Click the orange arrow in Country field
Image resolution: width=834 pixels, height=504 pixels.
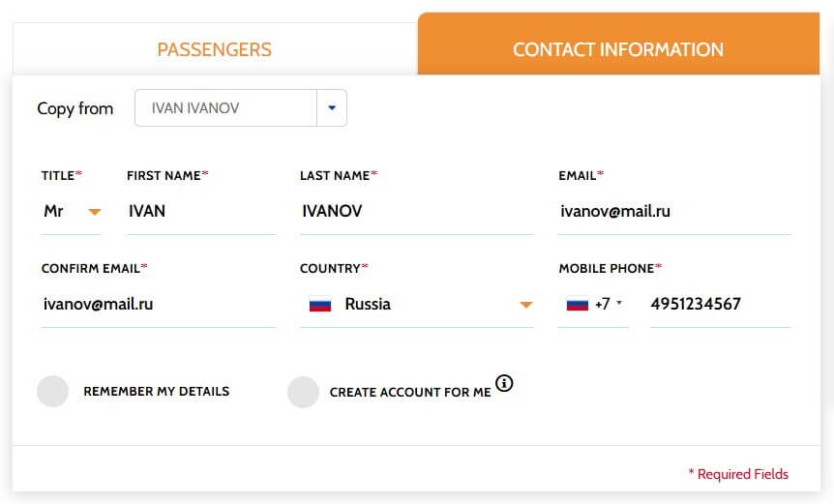pyautogui.click(x=526, y=305)
